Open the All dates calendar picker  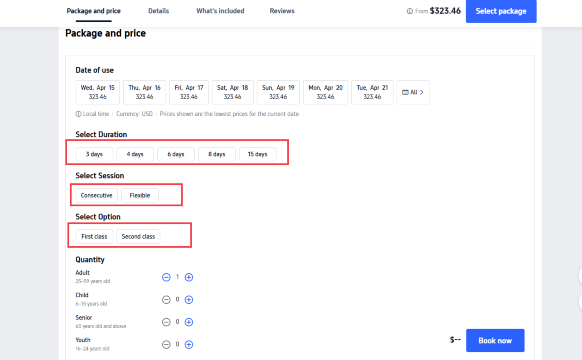point(413,92)
